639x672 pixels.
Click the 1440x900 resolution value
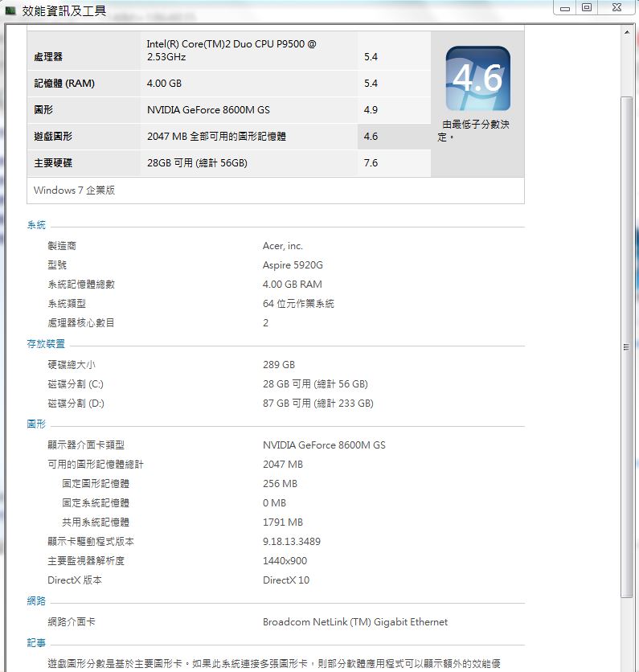tap(285, 560)
